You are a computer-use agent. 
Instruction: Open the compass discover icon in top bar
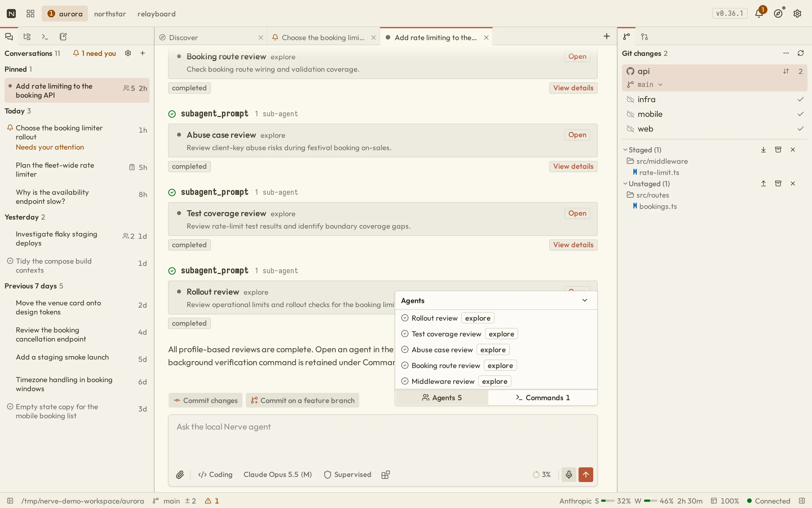[778, 14]
